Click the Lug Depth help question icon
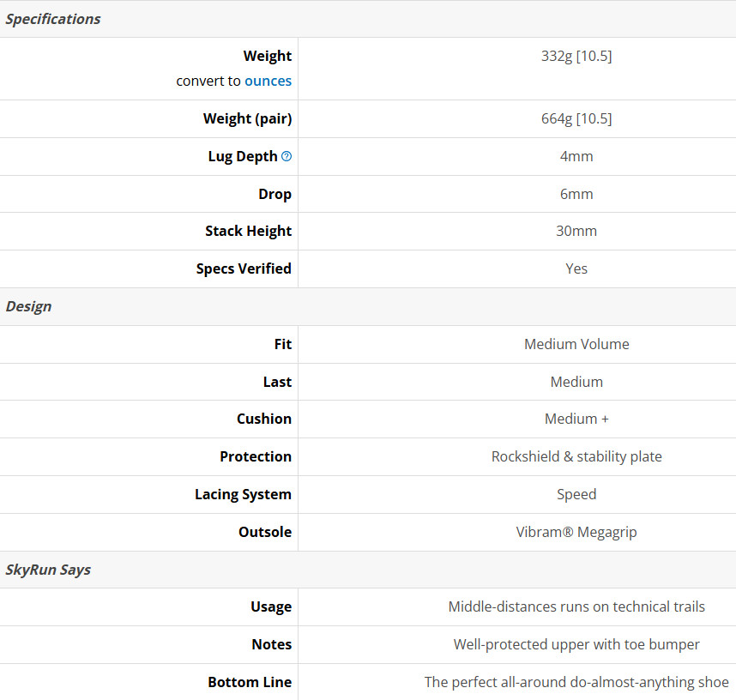The height and width of the screenshot is (700, 736). click(287, 156)
